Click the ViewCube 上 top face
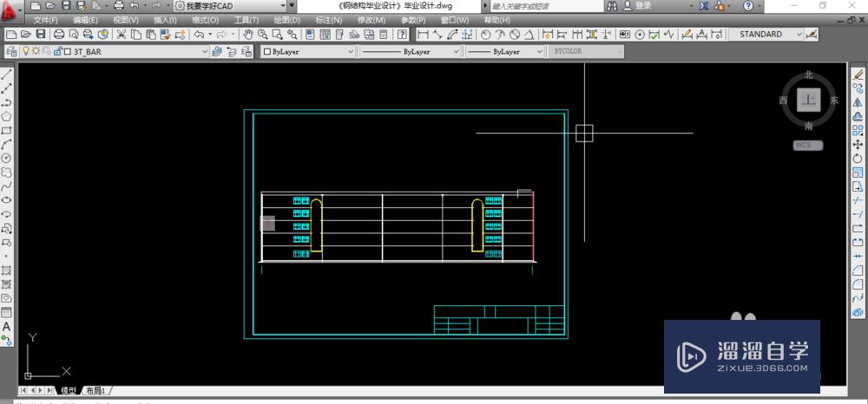Image resolution: width=868 pixels, height=404 pixels. click(808, 101)
